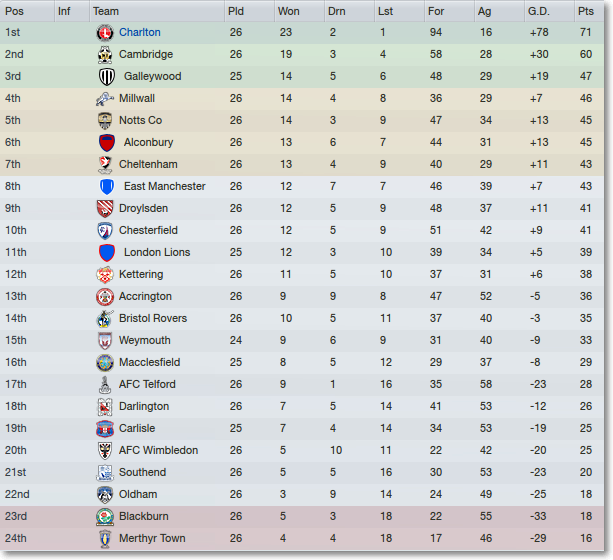The height and width of the screenshot is (560, 613).
Task: Sort table by Pts column header
Action: tap(586, 11)
